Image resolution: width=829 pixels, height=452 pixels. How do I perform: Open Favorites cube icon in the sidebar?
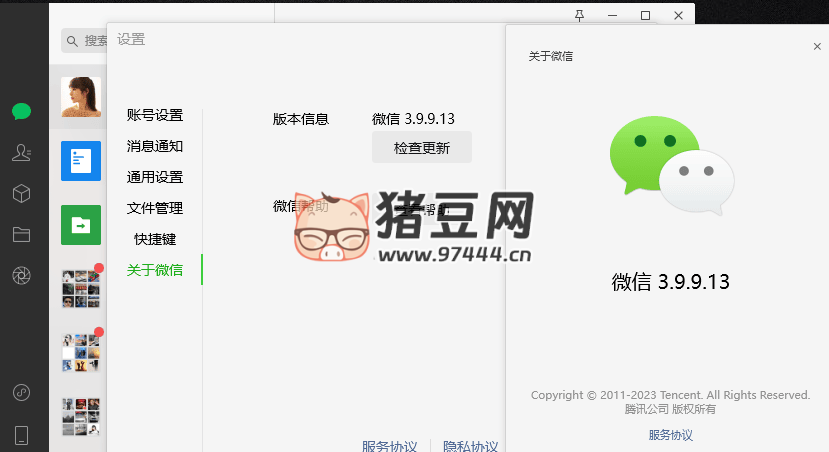pos(21,193)
